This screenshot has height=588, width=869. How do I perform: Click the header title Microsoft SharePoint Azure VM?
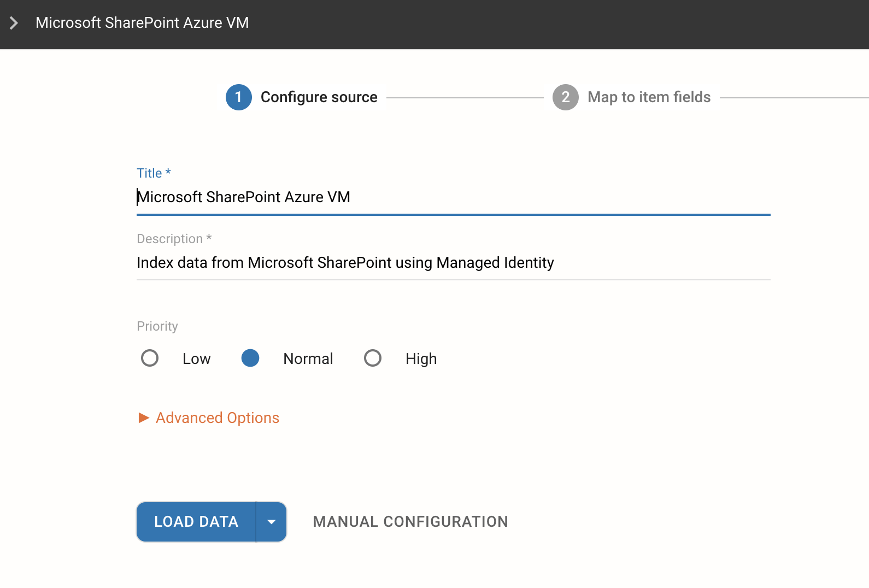(x=142, y=23)
